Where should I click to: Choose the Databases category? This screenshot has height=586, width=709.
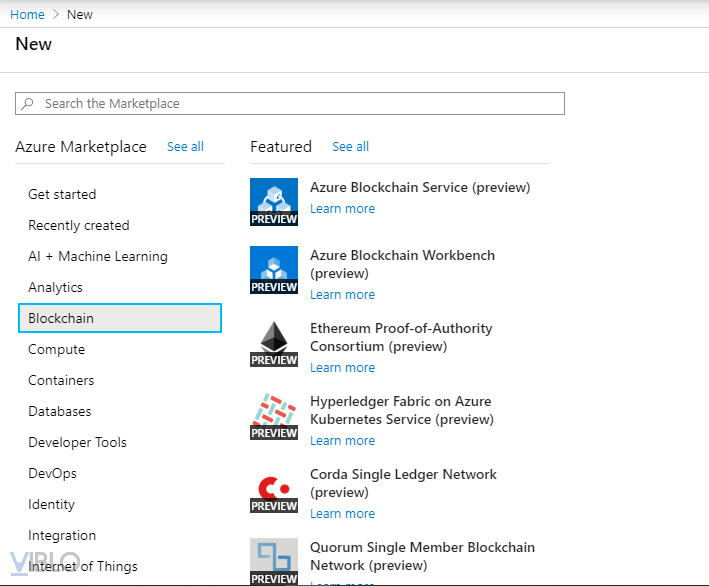coord(59,411)
